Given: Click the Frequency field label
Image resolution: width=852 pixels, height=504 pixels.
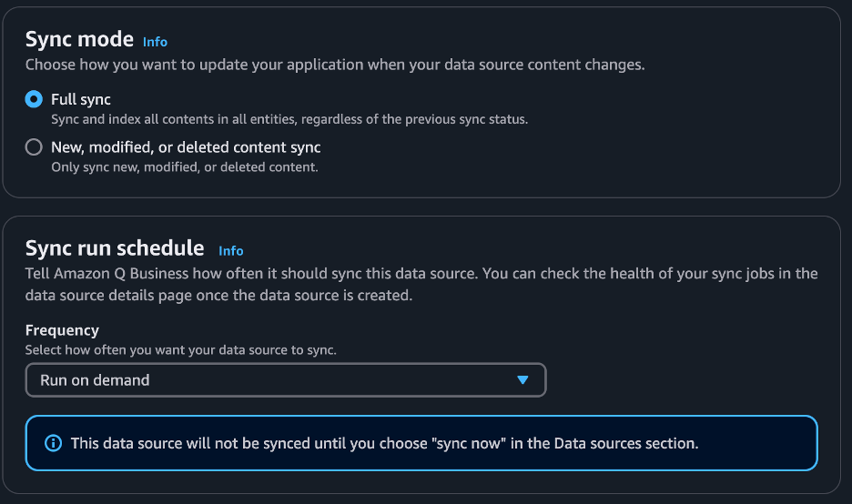Looking at the screenshot, I should [62, 330].
